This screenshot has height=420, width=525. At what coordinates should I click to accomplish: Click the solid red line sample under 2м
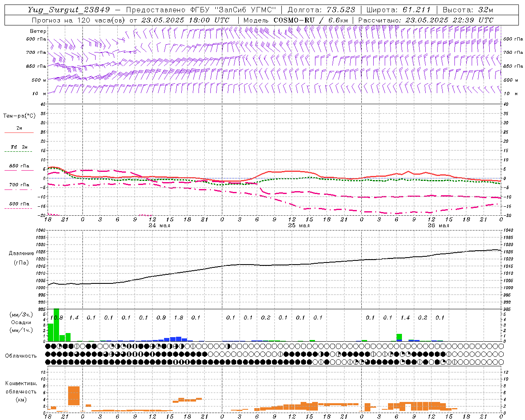19,133
